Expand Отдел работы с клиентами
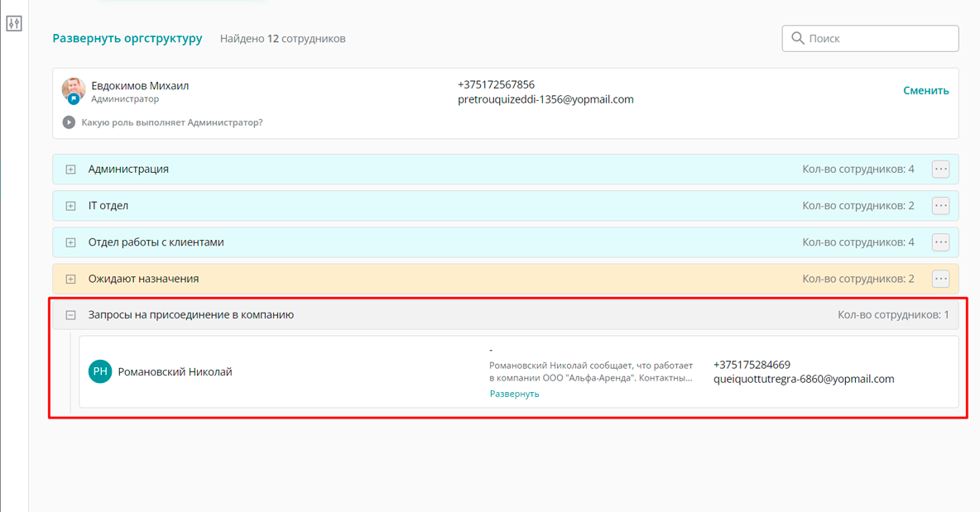Image resolution: width=980 pixels, height=512 pixels. coord(70,242)
